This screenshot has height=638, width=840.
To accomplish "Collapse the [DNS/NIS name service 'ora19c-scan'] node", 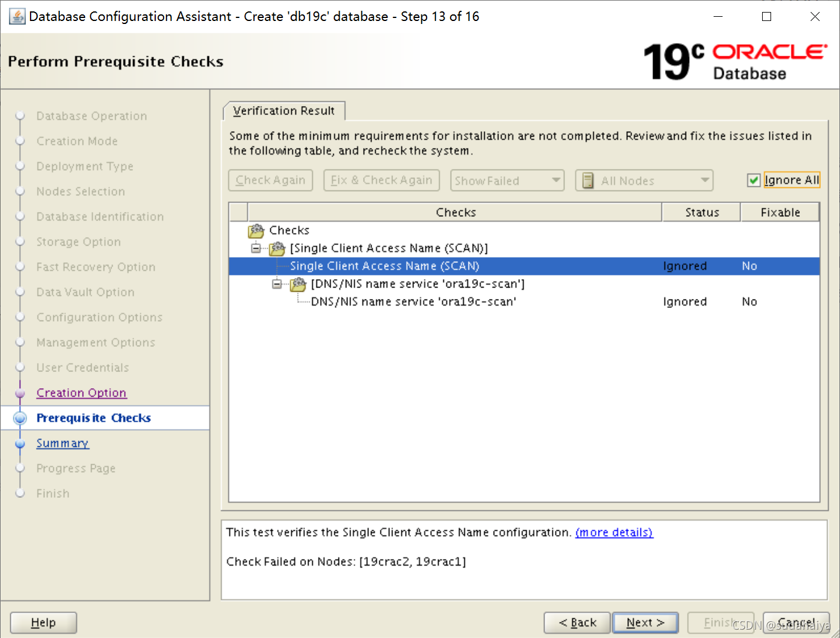I will click(x=277, y=284).
